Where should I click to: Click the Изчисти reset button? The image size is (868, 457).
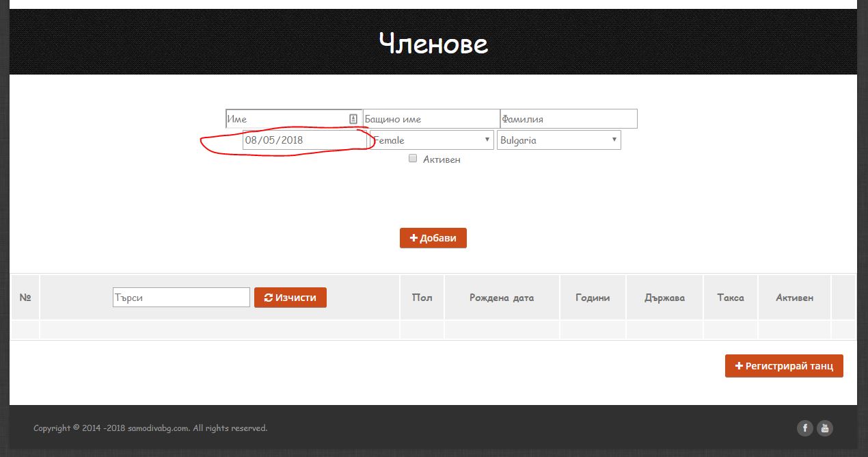pyautogui.click(x=290, y=298)
